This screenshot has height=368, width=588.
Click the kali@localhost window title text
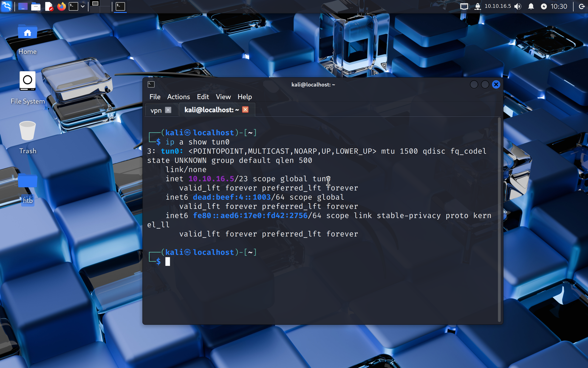click(313, 84)
